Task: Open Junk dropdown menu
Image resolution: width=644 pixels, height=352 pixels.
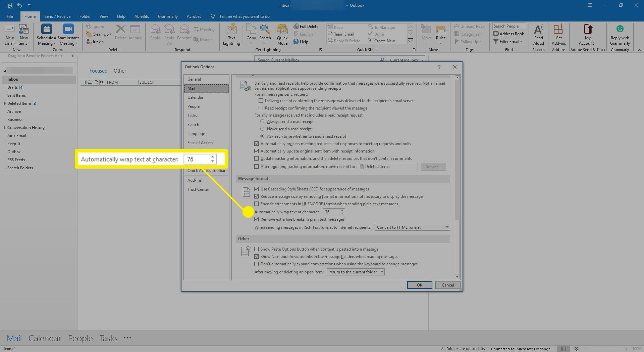Action: tap(95, 42)
